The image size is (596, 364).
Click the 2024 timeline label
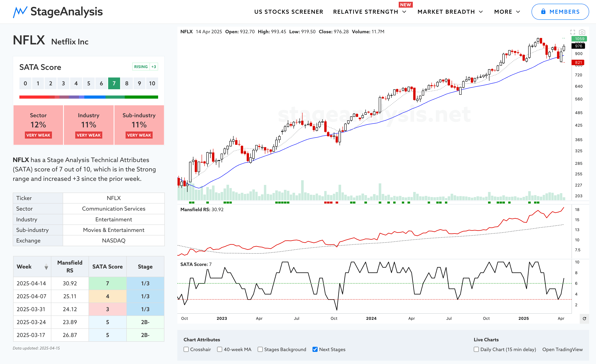(371, 318)
